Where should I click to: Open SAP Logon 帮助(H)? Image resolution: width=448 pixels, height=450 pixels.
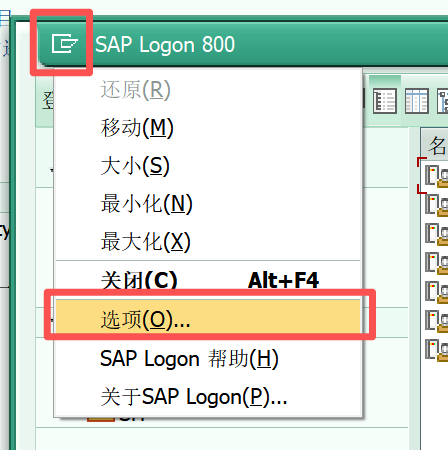tap(208, 359)
